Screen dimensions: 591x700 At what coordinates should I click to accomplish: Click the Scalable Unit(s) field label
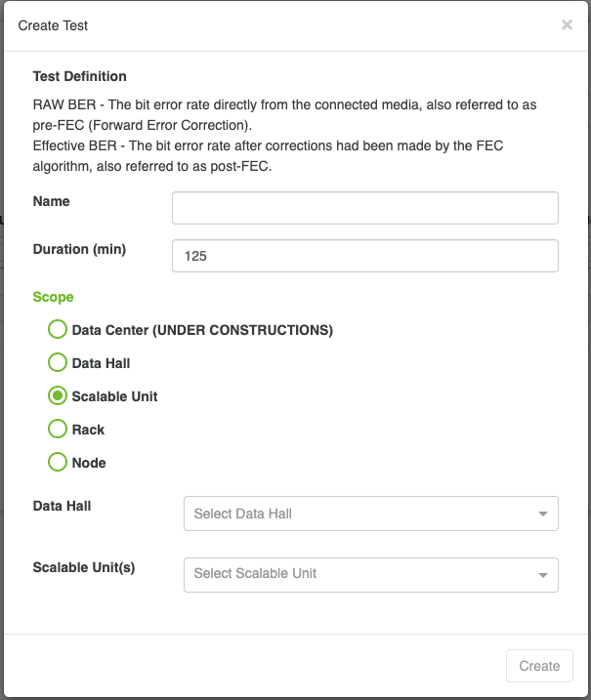click(84, 567)
